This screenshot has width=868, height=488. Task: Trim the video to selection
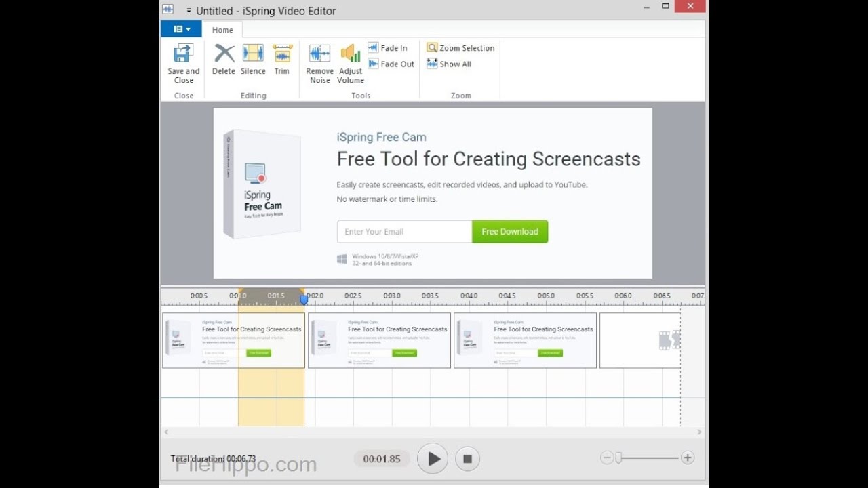click(x=281, y=60)
